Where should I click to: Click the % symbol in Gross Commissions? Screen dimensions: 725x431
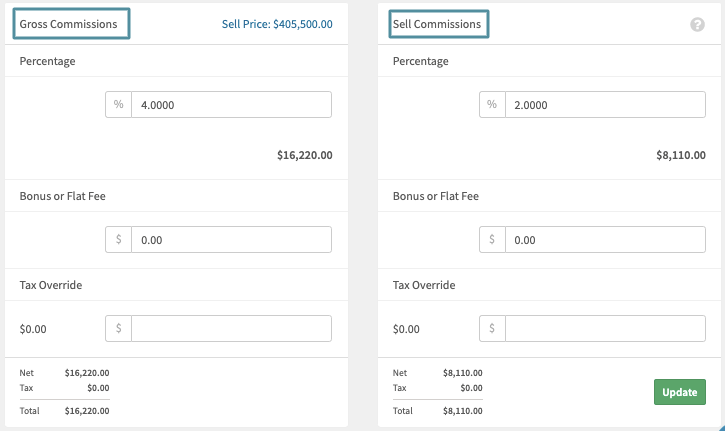click(118, 105)
